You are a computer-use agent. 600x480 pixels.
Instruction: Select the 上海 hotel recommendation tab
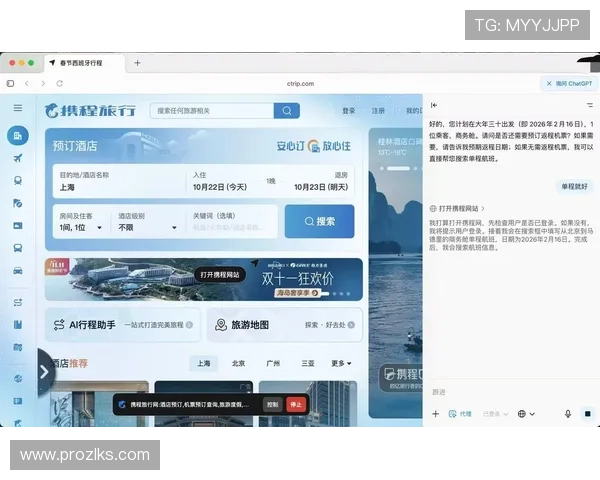[x=204, y=363]
